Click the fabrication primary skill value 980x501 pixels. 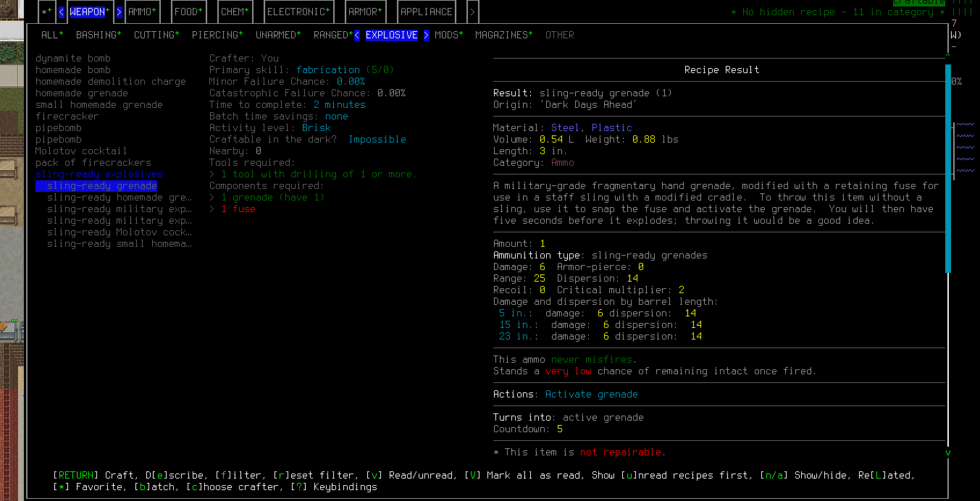click(x=327, y=70)
